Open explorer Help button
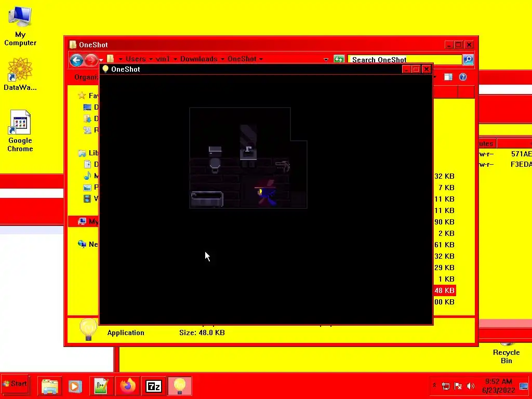This screenshot has height=399, width=532. click(463, 77)
